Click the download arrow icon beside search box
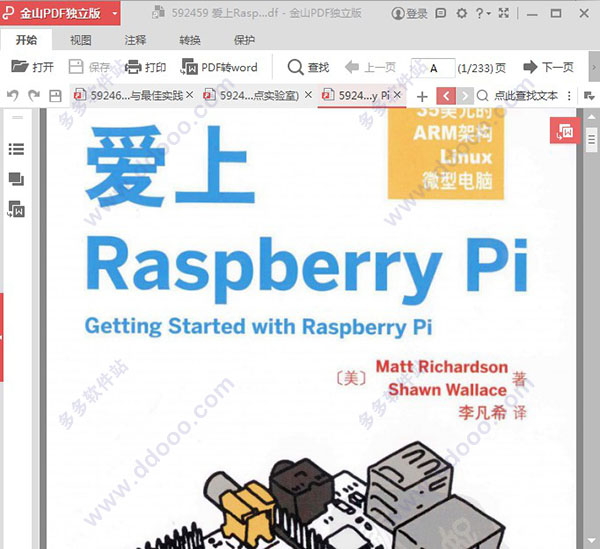Image resolution: width=600 pixels, height=549 pixels. point(589,96)
